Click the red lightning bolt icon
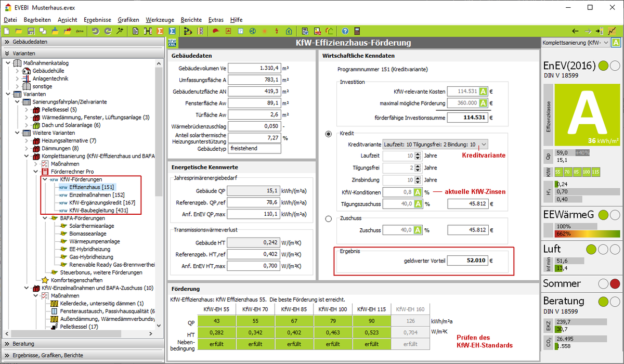Viewport: 624px width, 364px height. (277, 31)
